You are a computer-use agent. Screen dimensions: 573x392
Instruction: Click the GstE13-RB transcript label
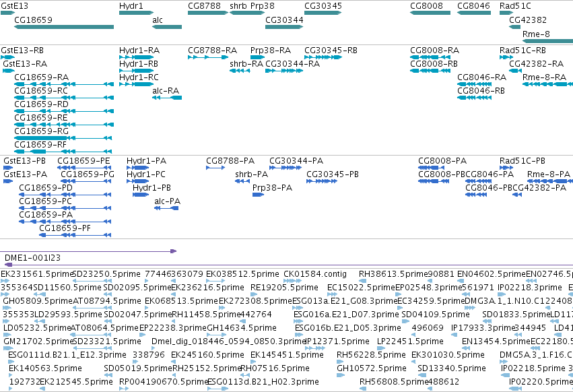[x=22, y=50]
